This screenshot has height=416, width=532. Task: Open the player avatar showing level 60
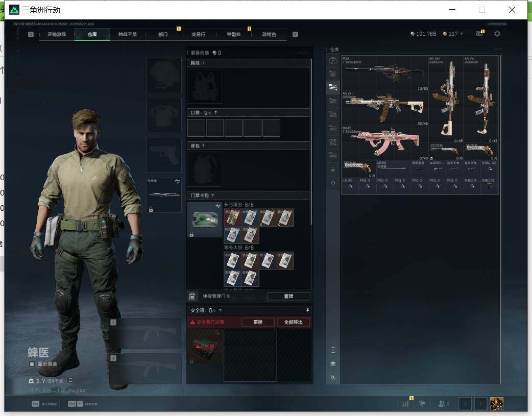(x=497, y=404)
